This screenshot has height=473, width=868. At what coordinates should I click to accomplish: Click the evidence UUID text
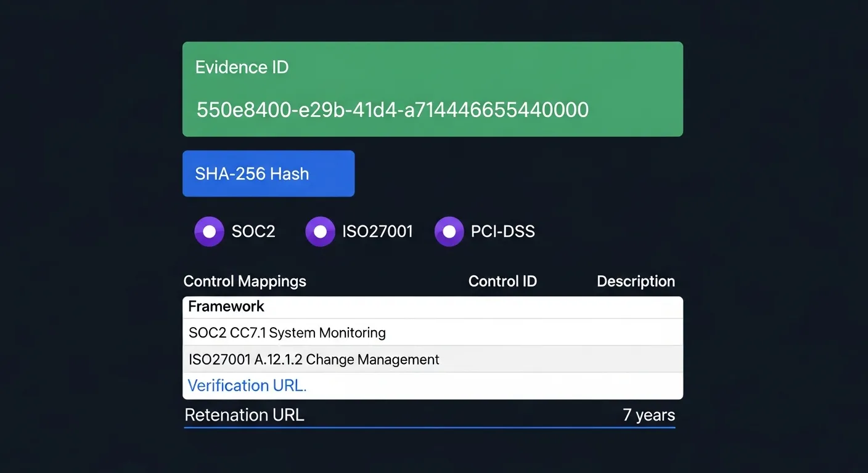[392, 109]
